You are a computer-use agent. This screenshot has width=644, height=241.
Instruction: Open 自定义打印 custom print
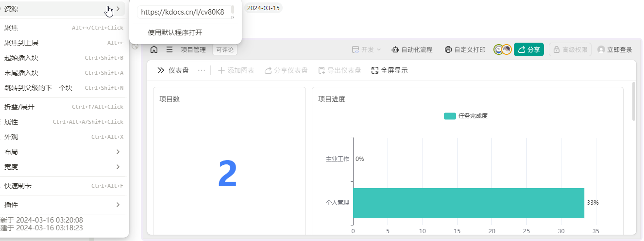click(x=465, y=49)
